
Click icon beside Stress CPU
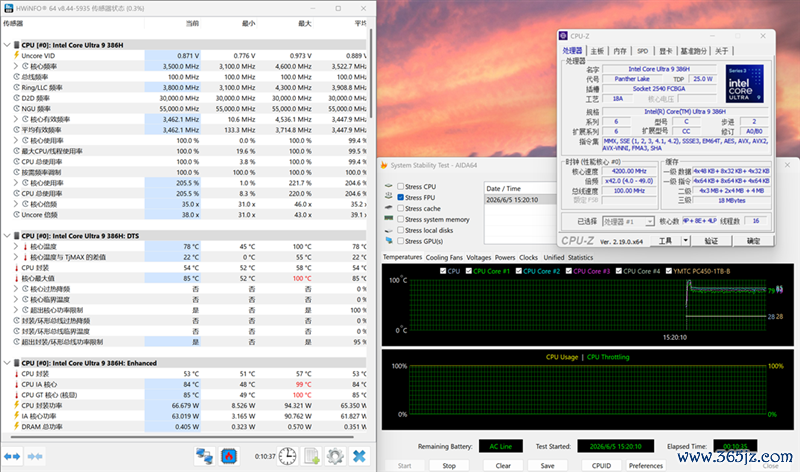389,186
